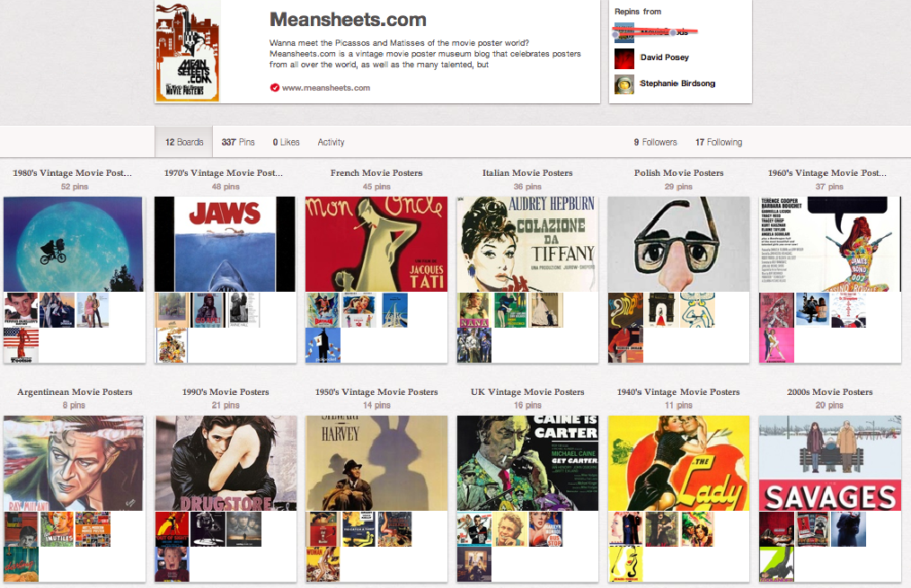This screenshot has height=588, width=911.
Task: Open the JAWS poster board cover
Action: 225,244
